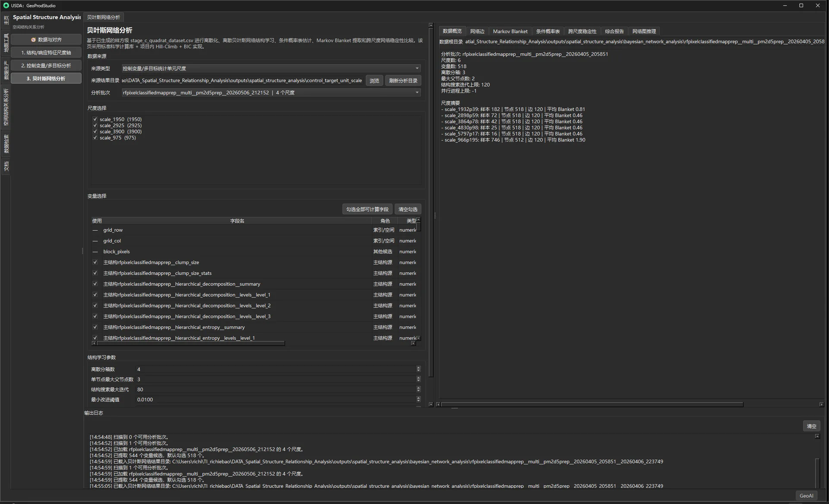This screenshot has height=504, width=829.
Task: Uncheck hierarchical_decomposition levels_level_1 checkbox
Action: tap(95, 295)
